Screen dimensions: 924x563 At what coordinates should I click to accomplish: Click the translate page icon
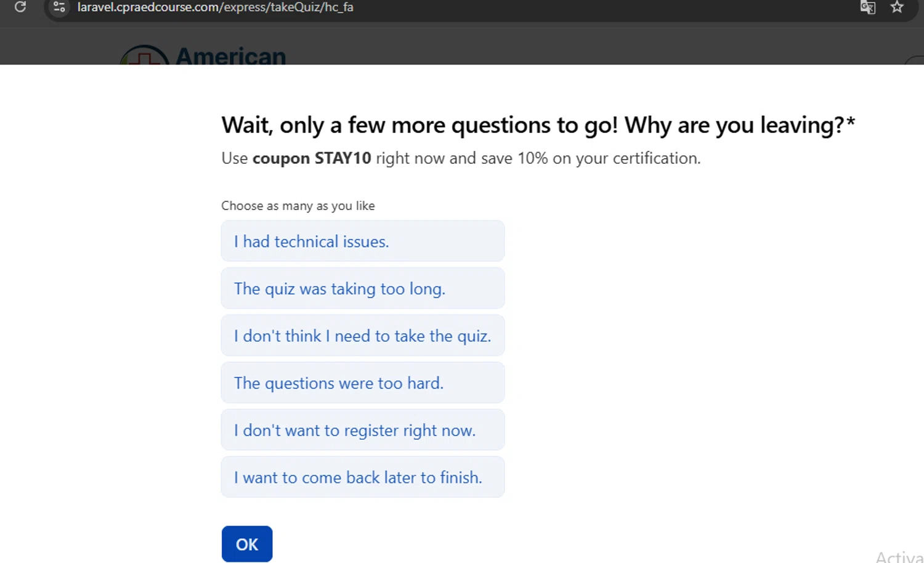pyautogui.click(x=867, y=7)
